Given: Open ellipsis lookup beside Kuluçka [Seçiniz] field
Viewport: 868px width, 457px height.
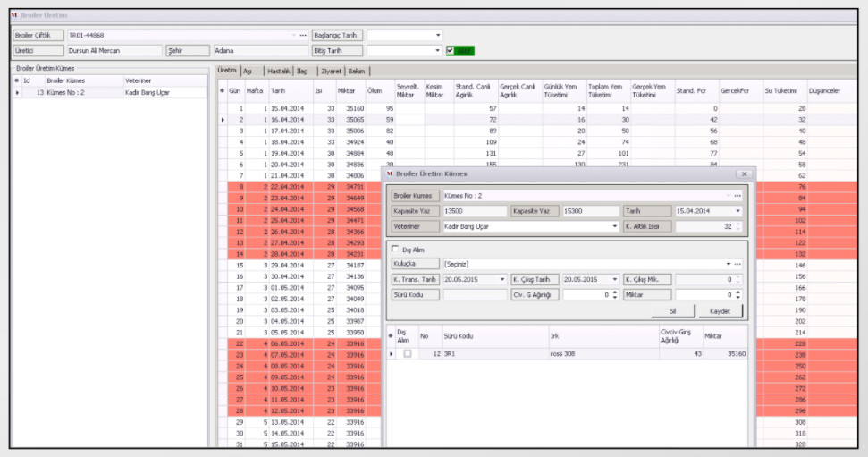Looking at the screenshot, I should pos(737,264).
